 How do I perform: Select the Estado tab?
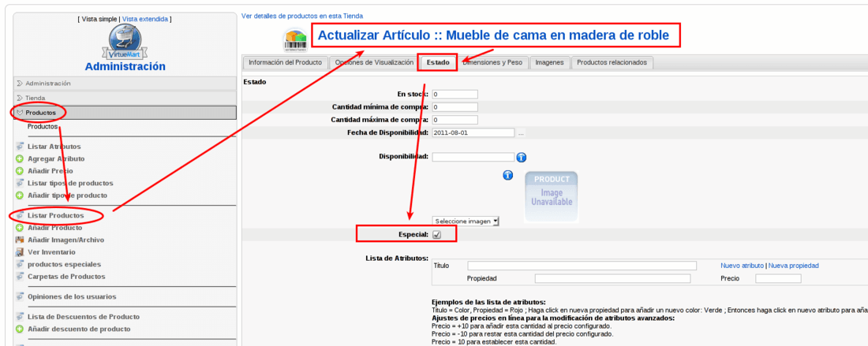pyautogui.click(x=438, y=62)
